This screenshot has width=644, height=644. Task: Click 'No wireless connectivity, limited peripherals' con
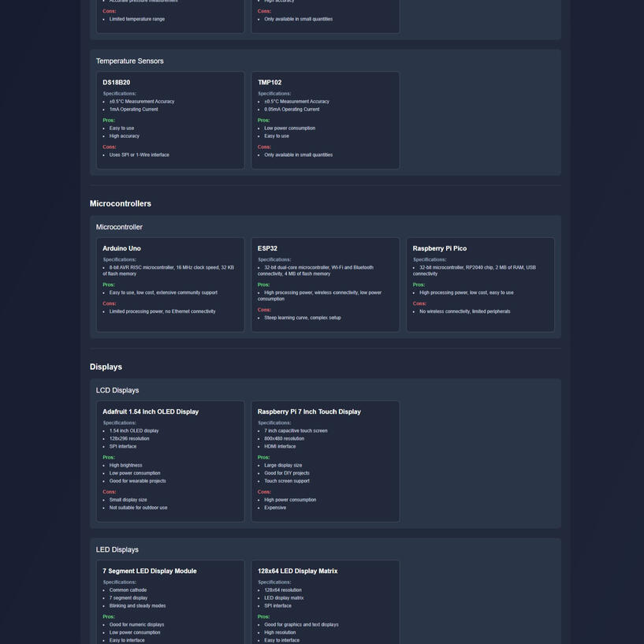click(x=464, y=311)
